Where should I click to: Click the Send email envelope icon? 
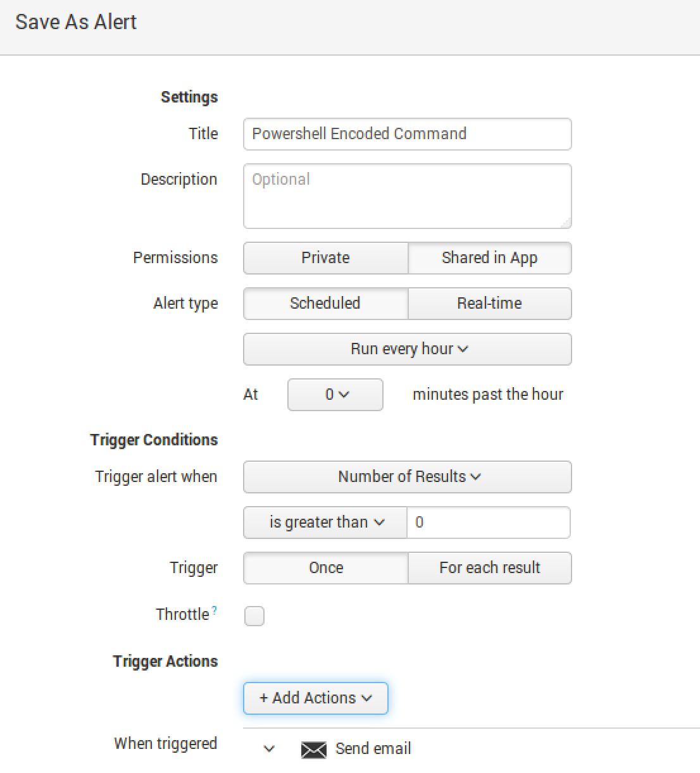coord(313,750)
